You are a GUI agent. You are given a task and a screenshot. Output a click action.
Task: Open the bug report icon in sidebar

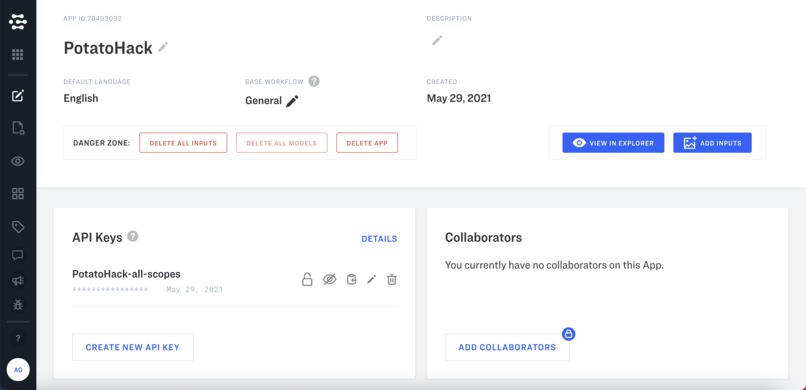click(18, 305)
